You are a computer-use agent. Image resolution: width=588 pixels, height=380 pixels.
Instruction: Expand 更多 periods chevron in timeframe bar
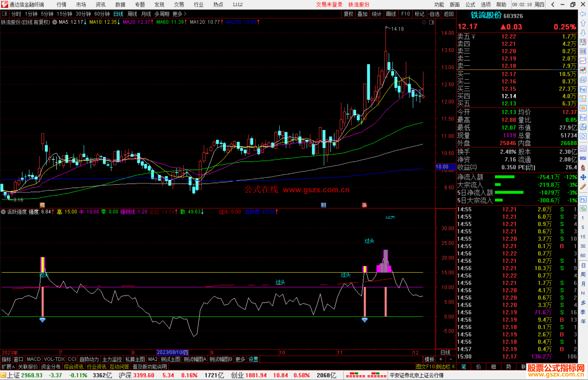point(185,14)
